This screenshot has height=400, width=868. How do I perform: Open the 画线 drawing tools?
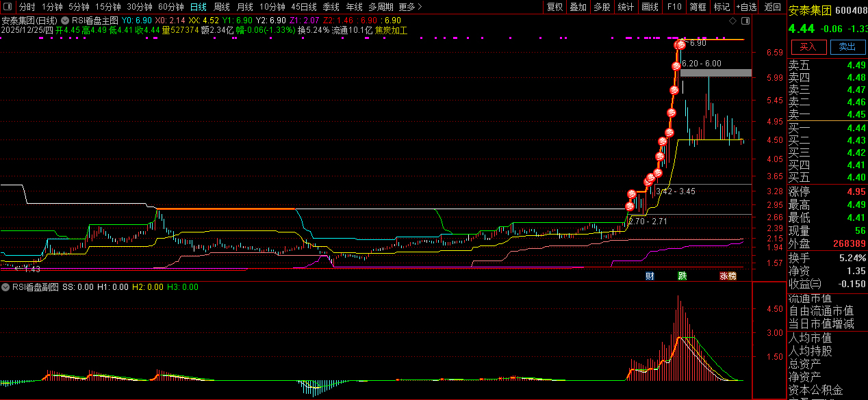pyautogui.click(x=650, y=7)
